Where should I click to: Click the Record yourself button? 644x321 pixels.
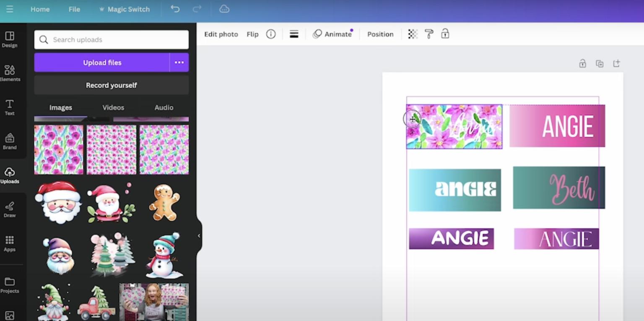pyautogui.click(x=111, y=85)
